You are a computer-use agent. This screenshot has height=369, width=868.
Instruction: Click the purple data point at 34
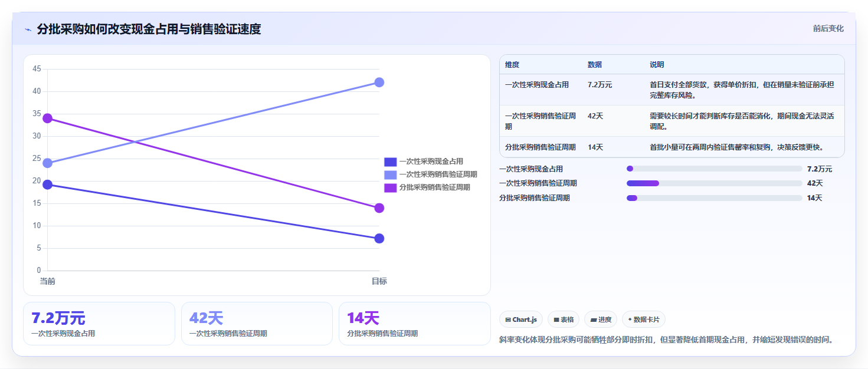point(48,118)
